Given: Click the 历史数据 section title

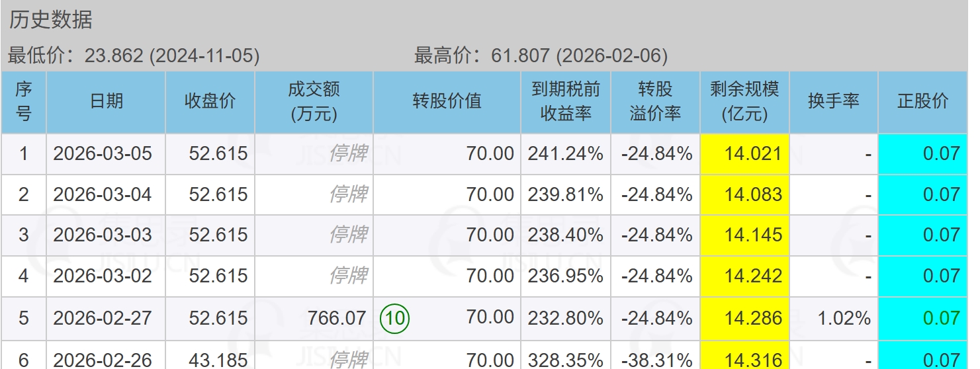Looking at the screenshot, I should click(50, 20).
